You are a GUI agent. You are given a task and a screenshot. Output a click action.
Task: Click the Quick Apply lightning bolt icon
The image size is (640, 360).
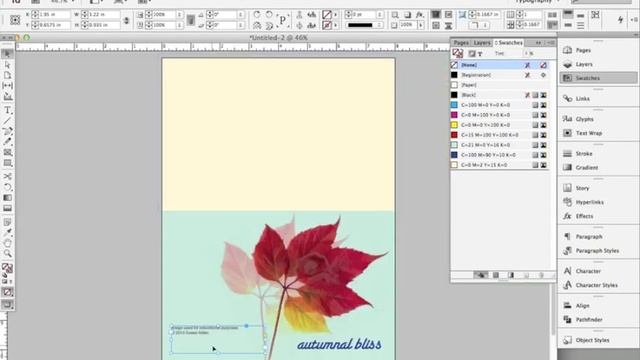(620, 20)
